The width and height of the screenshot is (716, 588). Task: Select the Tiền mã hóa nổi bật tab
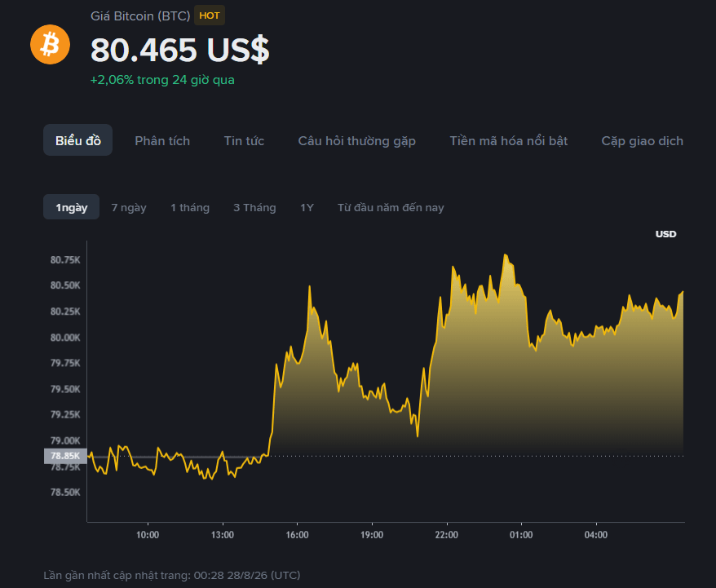click(509, 140)
